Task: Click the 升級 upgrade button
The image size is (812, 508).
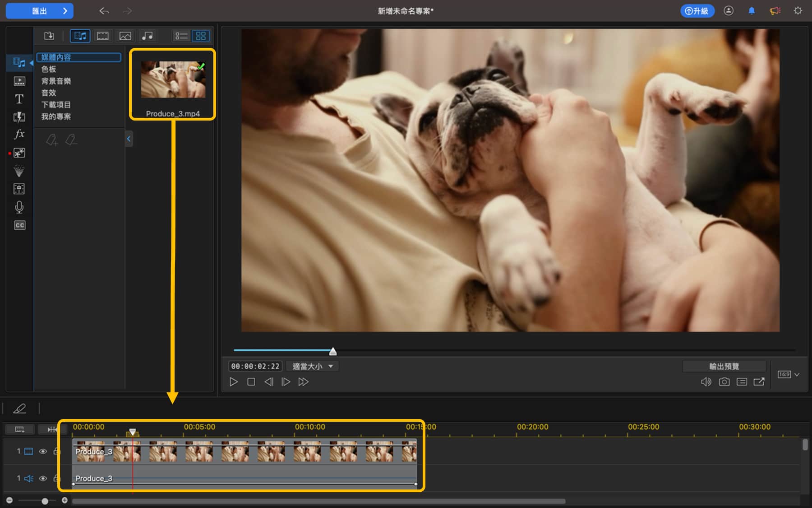Action: 697,11
